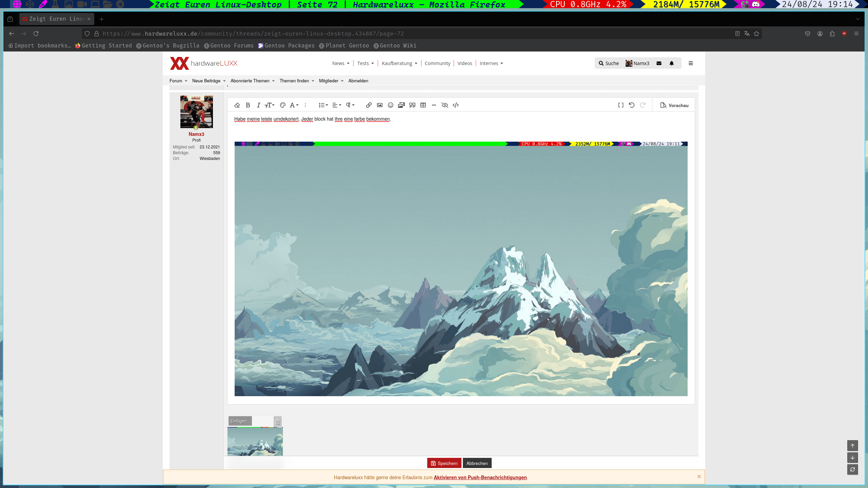
Task: Click the Discord icon in the system tray
Action: [x=756, y=4]
